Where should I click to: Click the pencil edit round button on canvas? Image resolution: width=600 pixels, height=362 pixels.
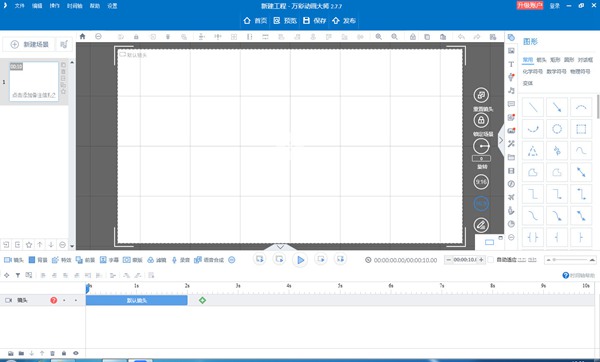click(481, 225)
